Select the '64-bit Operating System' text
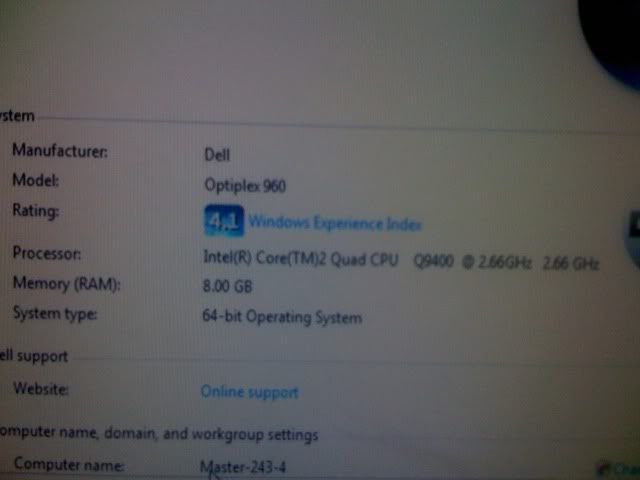The height and width of the screenshot is (480, 640). tap(282, 317)
